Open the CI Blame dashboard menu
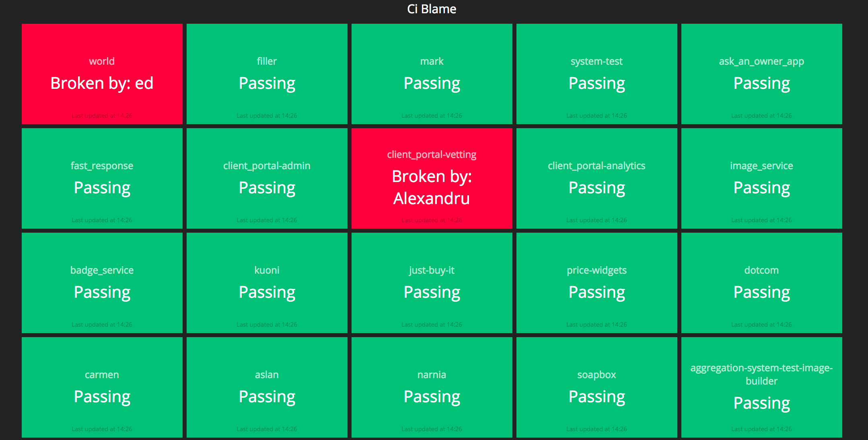 tap(434, 8)
